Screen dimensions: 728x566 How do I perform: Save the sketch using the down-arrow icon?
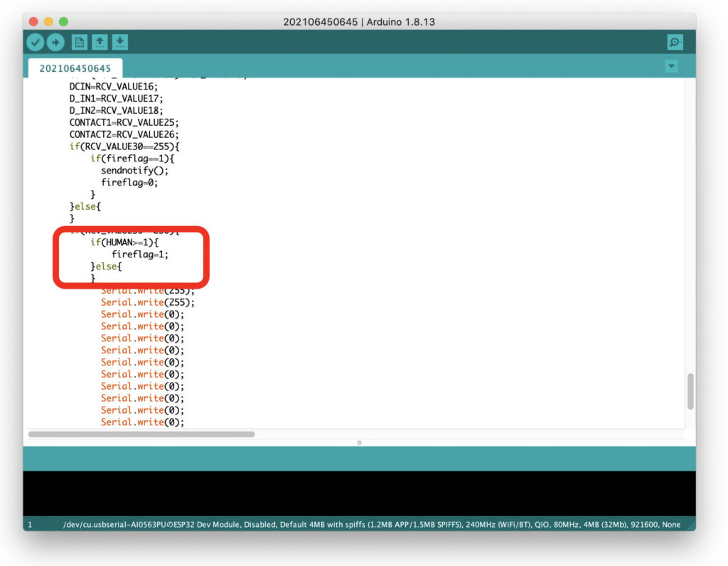pyautogui.click(x=120, y=43)
